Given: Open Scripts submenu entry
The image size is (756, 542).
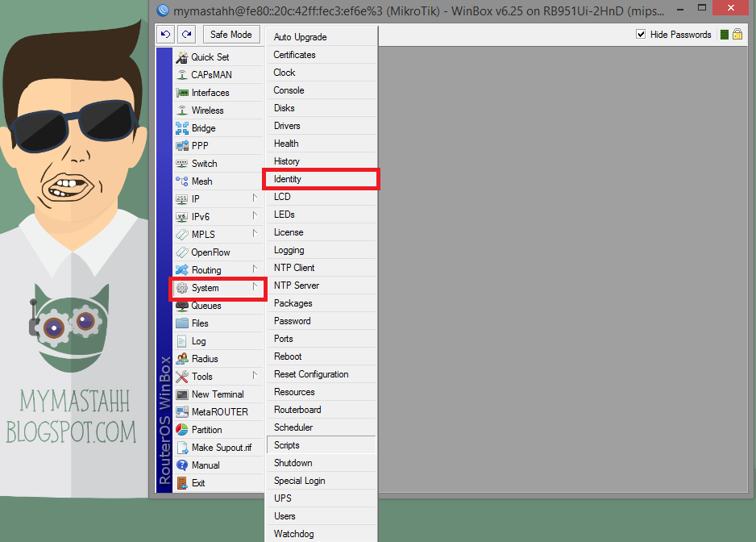Looking at the screenshot, I should [x=321, y=445].
